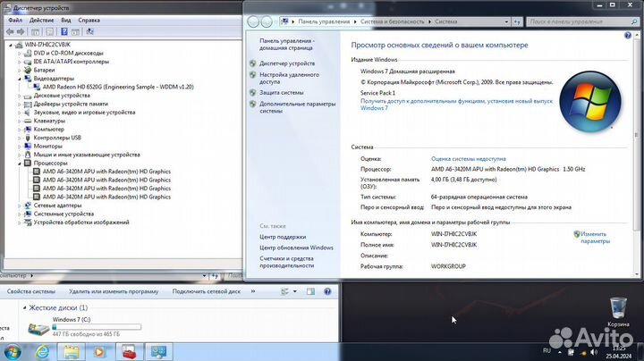Select AMD Radeon HD 6520G adapter entry
Image resolution: width=644 pixels, height=361 pixels.
[x=118, y=87]
